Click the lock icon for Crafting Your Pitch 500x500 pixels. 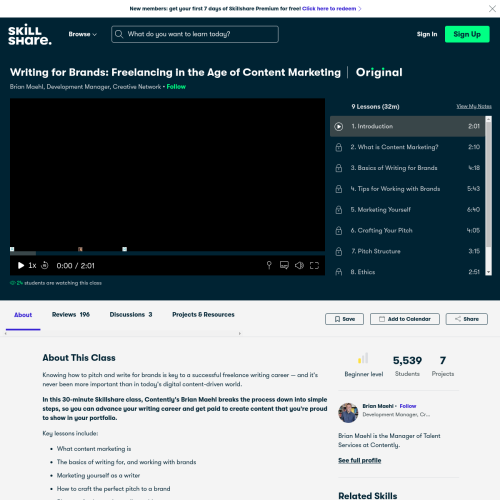click(x=339, y=231)
